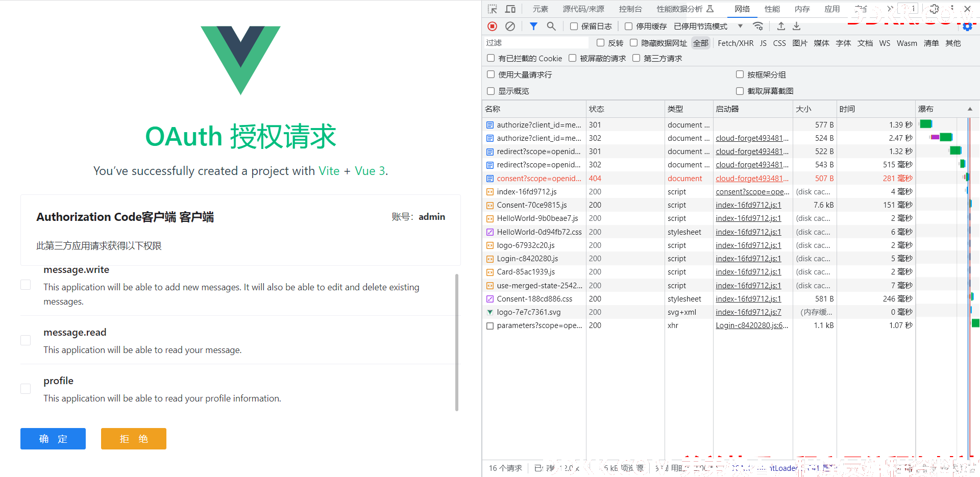Click the script icon beside index-16fd9712.js
The image size is (980, 477).
coord(490,192)
